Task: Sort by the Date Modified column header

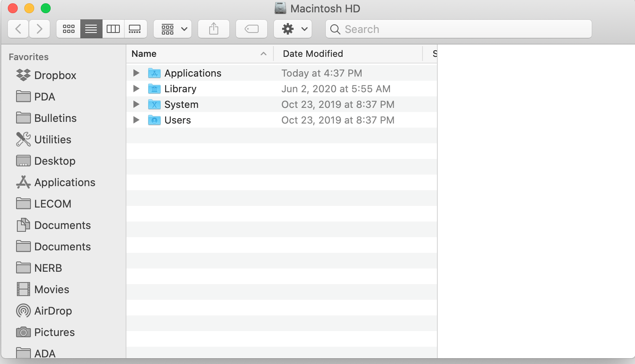Action: tap(348, 54)
